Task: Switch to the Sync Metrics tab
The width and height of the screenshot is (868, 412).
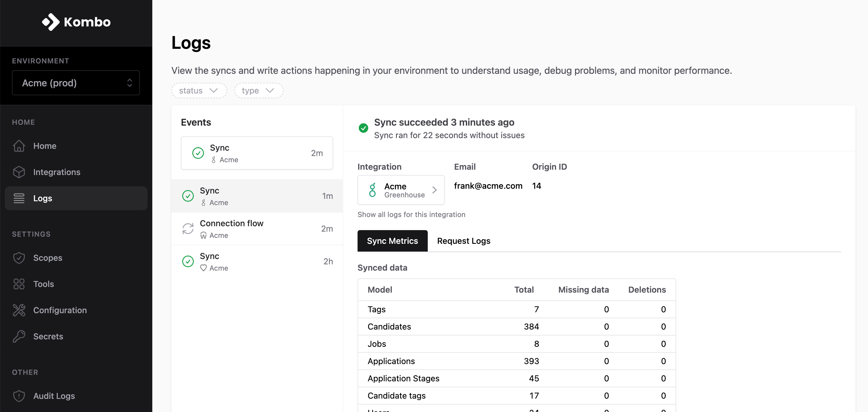Action: 392,241
